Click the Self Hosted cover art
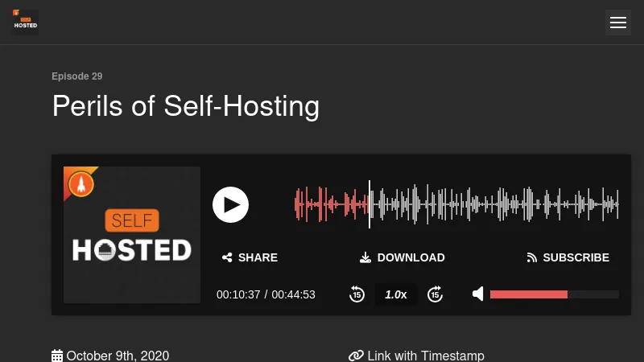Viewport: 644px width, 362px height. (x=132, y=241)
